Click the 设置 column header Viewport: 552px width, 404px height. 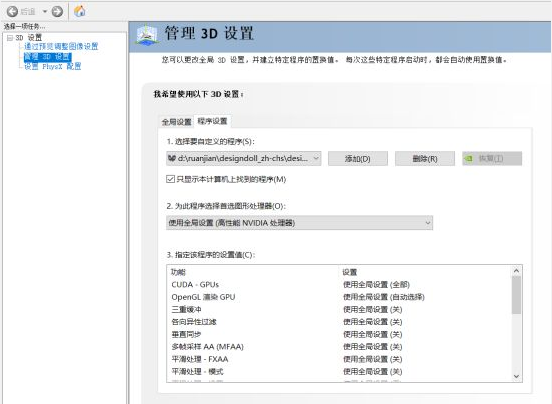coord(350,272)
